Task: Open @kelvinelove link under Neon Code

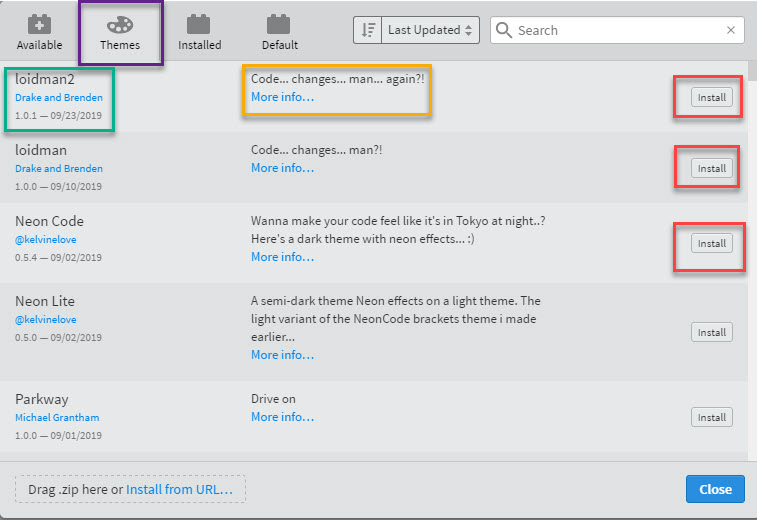Action: [x=46, y=239]
